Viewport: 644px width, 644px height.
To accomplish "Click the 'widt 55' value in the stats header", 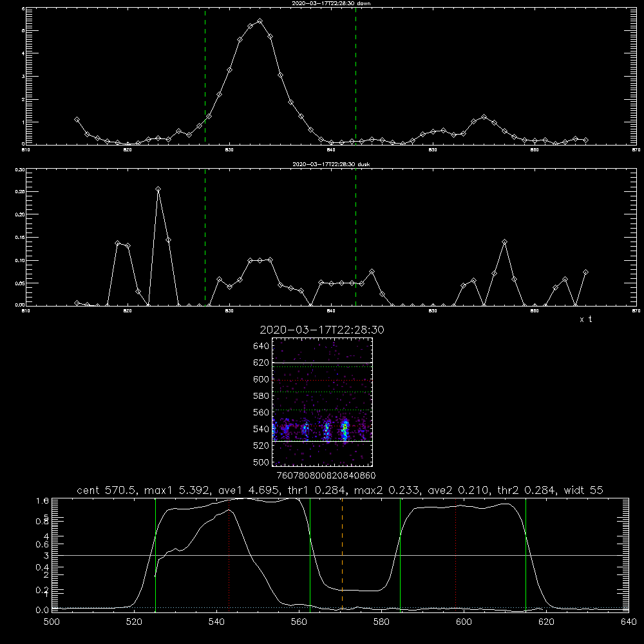I will (583, 490).
